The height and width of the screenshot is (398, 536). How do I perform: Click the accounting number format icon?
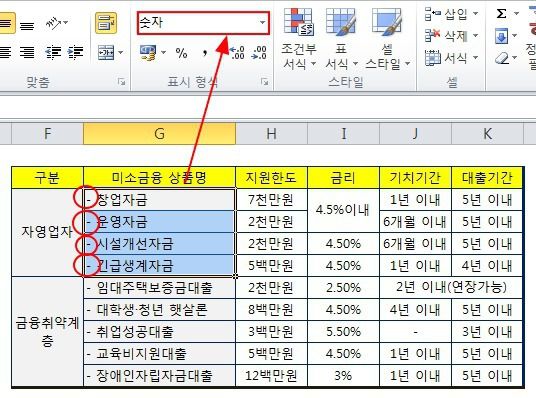click(148, 53)
